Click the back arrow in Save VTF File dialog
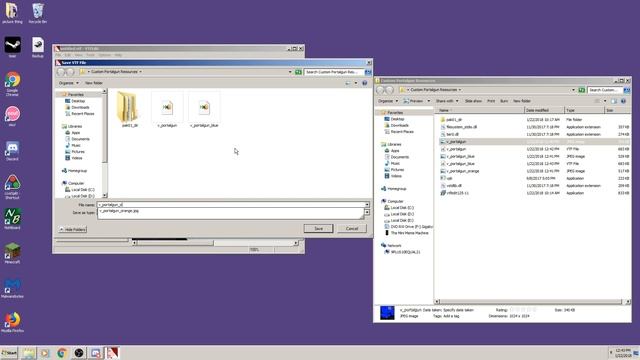640x360 pixels. point(61,72)
